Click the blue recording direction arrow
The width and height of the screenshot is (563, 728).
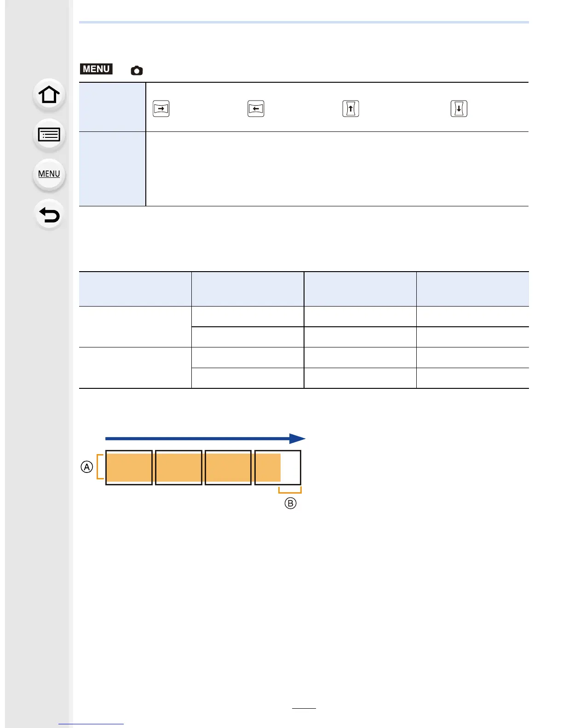205,438
